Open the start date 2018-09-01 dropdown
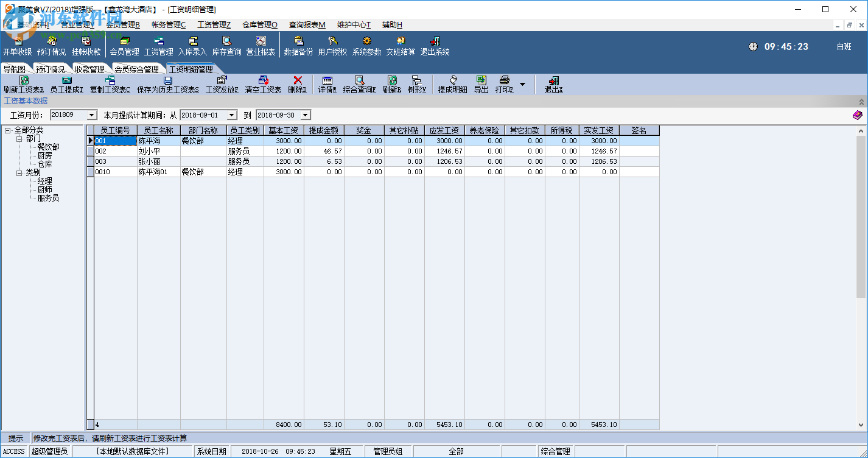The image size is (868, 458). [231, 115]
